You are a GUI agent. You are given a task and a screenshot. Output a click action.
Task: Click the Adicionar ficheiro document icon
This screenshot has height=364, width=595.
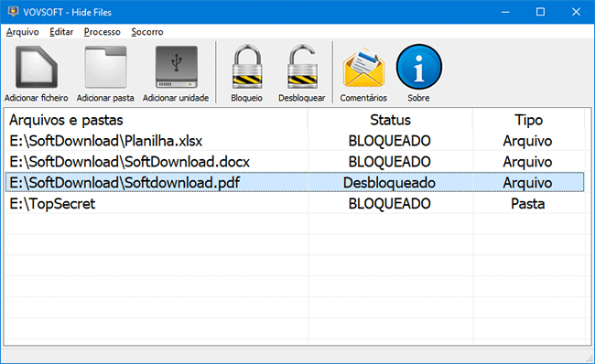pos(37,67)
